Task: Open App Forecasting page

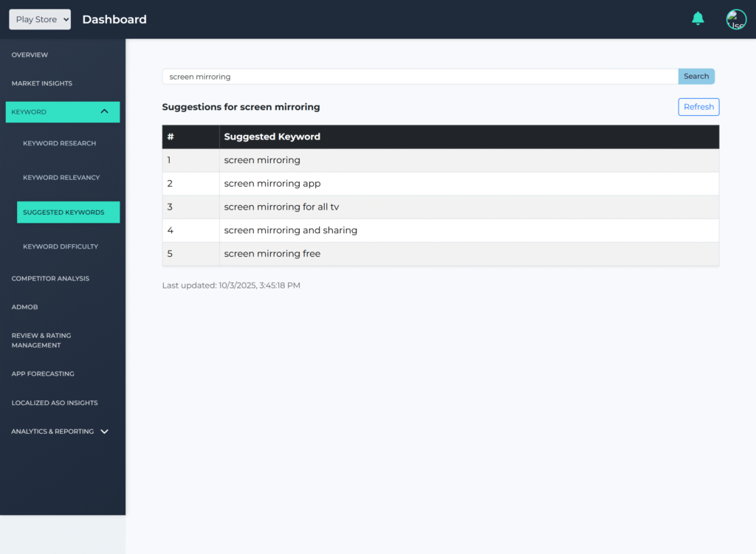Action: [x=43, y=374]
